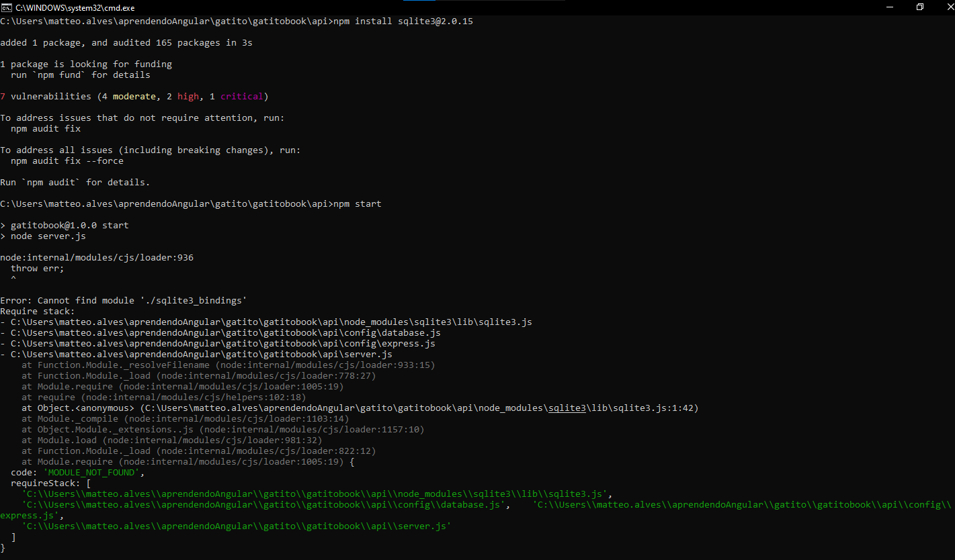Click the 'at Object.Module._extensions..js' stack line

click(223, 430)
